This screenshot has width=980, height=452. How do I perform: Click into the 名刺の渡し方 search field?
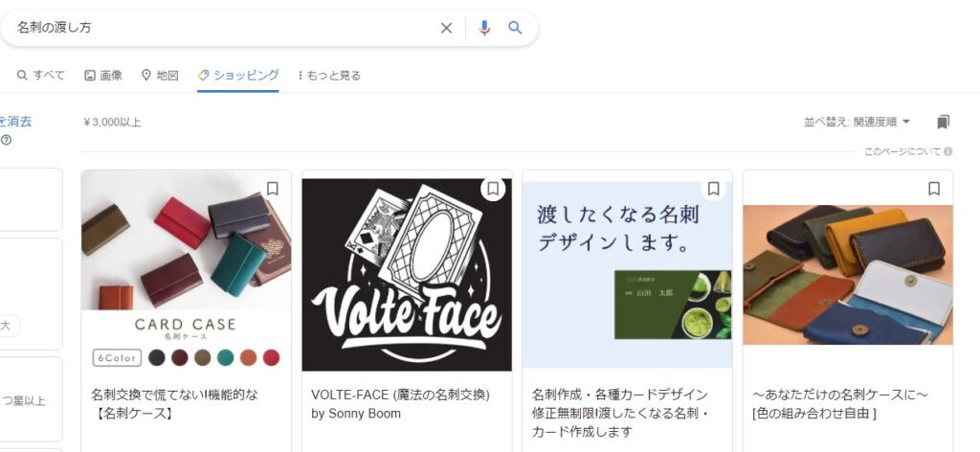pos(220,28)
